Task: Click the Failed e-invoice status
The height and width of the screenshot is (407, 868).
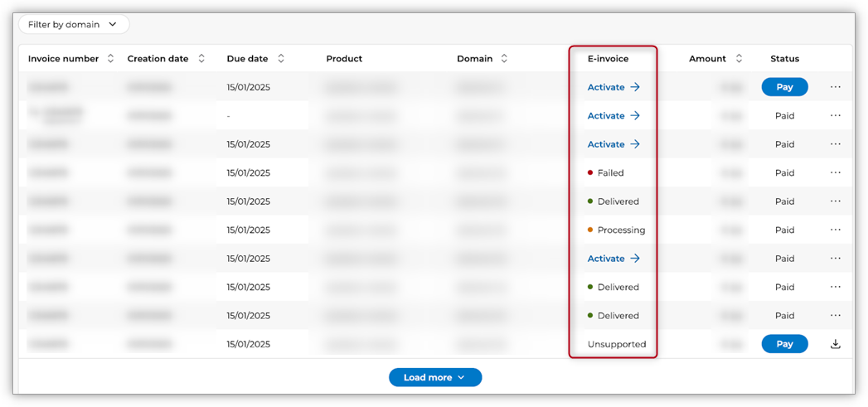Action: tap(609, 173)
